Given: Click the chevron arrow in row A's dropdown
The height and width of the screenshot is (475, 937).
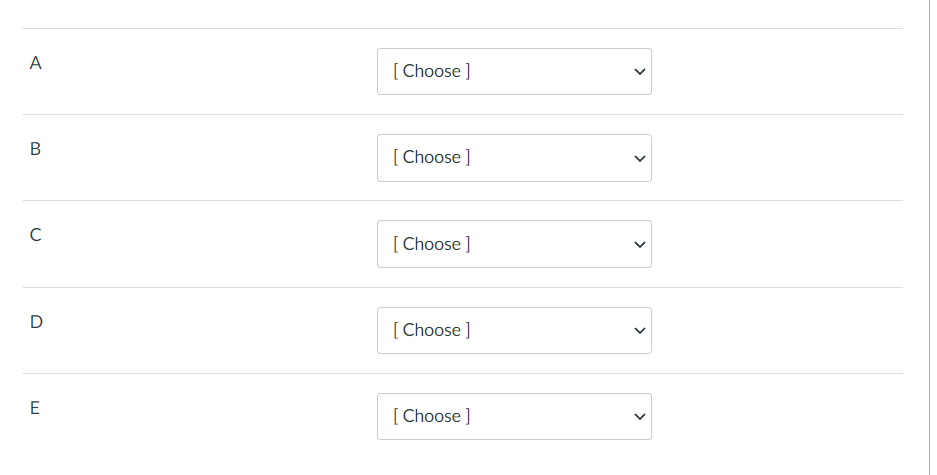Looking at the screenshot, I should click(639, 72).
